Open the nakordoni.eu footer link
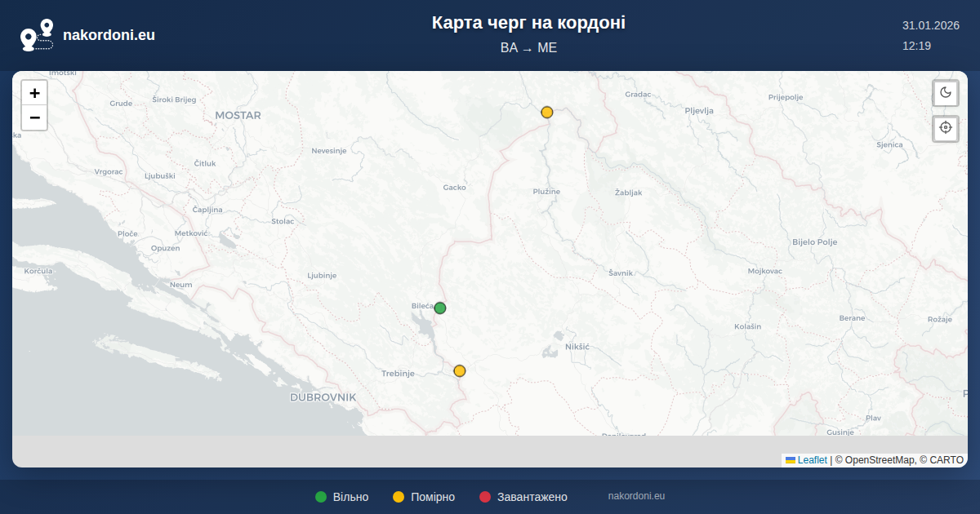Image resolution: width=980 pixels, height=514 pixels. (636, 496)
